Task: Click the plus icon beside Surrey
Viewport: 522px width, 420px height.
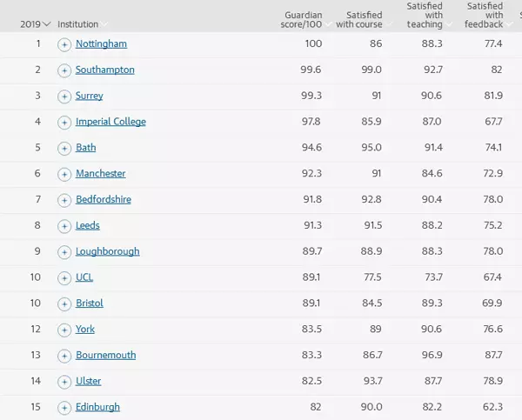Action: 64,97
